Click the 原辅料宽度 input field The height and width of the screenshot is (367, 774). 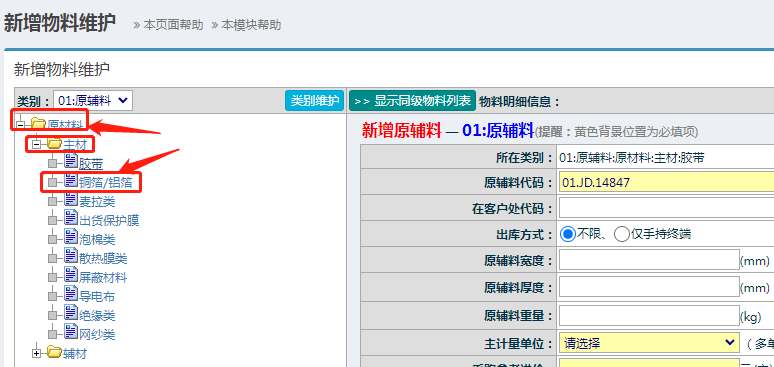pyautogui.click(x=649, y=260)
